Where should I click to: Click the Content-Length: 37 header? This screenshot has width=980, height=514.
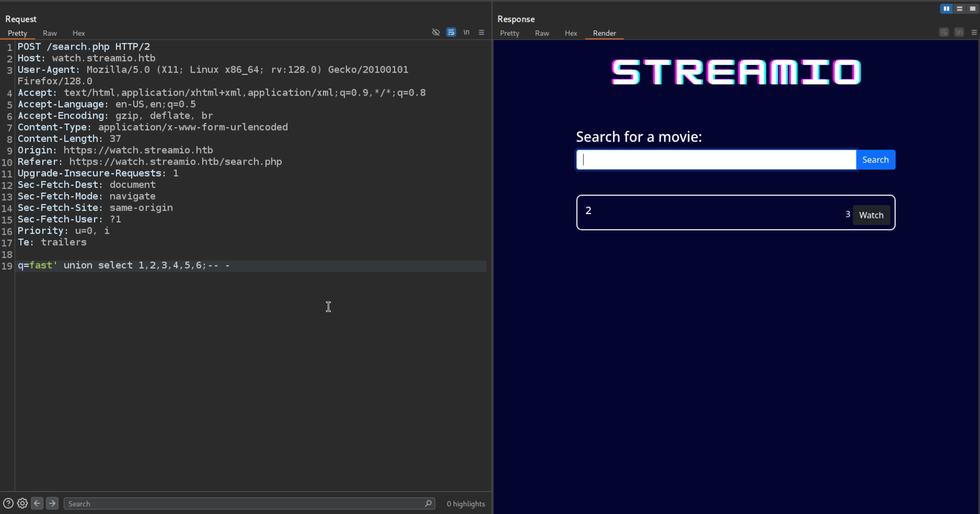(69, 139)
